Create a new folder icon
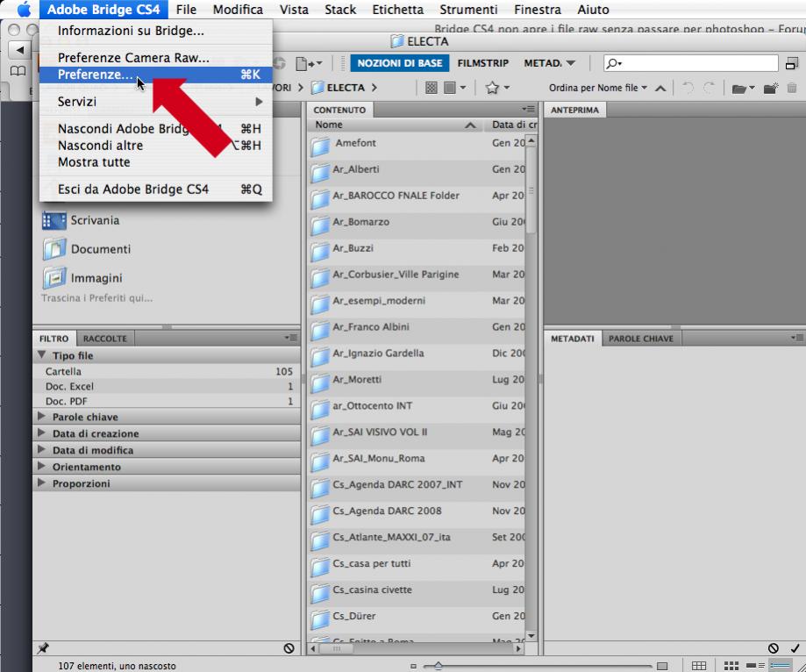The height and width of the screenshot is (672, 806). pyautogui.click(x=771, y=89)
